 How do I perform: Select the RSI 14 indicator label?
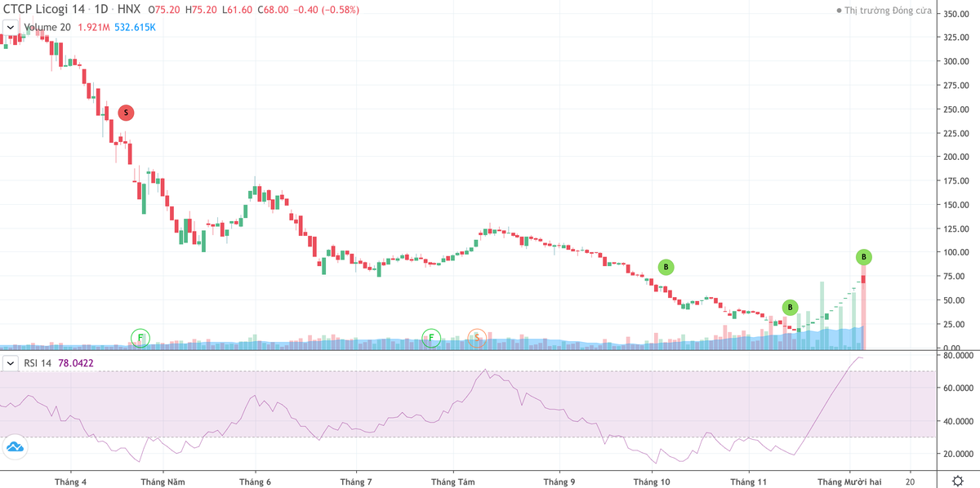(38, 362)
